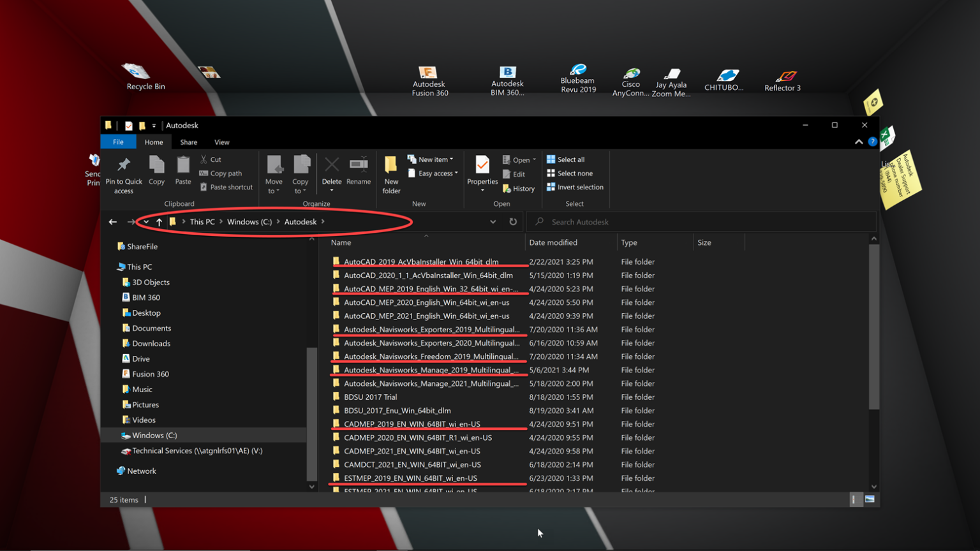Switch to the Share ribbon tab
The width and height of the screenshot is (980, 551).
pyautogui.click(x=188, y=142)
